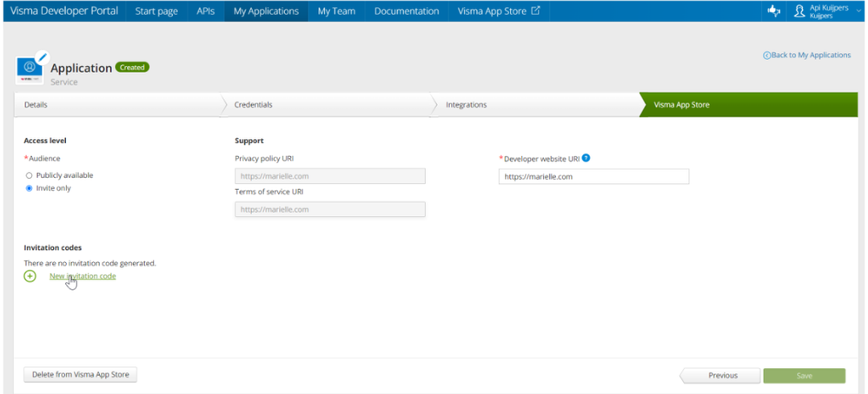The image size is (868, 394).
Task: Click the notifications icon in top bar
Action: tap(773, 11)
